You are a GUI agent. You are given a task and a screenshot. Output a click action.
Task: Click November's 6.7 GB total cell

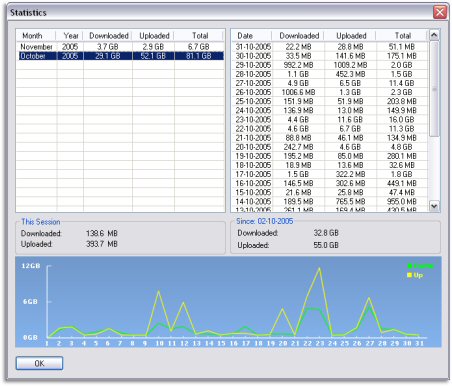tap(199, 47)
